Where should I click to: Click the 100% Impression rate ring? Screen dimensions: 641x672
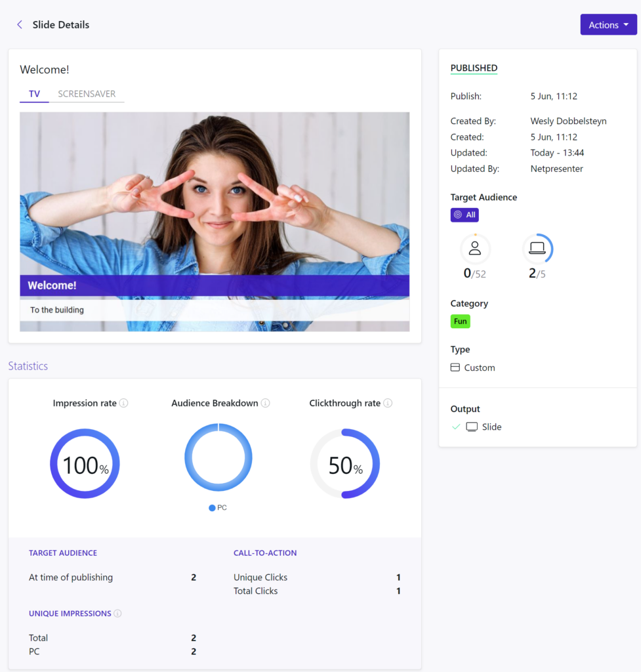(x=85, y=464)
